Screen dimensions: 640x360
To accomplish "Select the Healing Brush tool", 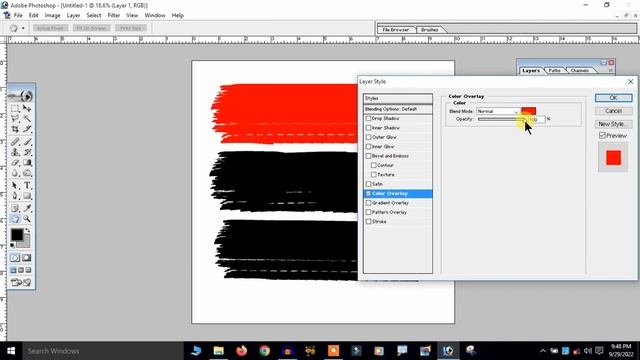I will click(15, 142).
